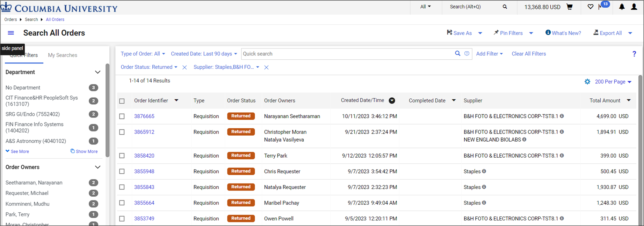The height and width of the screenshot is (226, 644).
Task: Open Total Amount column sort arrow
Action: (629, 100)
